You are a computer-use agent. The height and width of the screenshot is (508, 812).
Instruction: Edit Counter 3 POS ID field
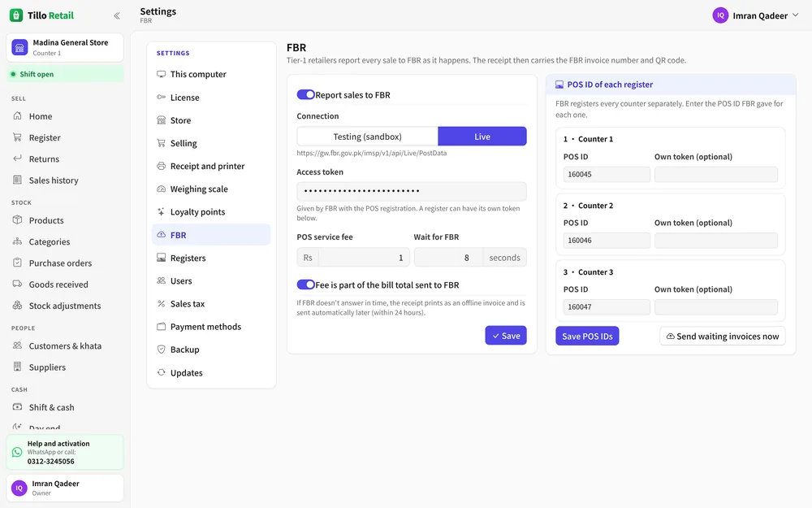(x=607, y=307)
